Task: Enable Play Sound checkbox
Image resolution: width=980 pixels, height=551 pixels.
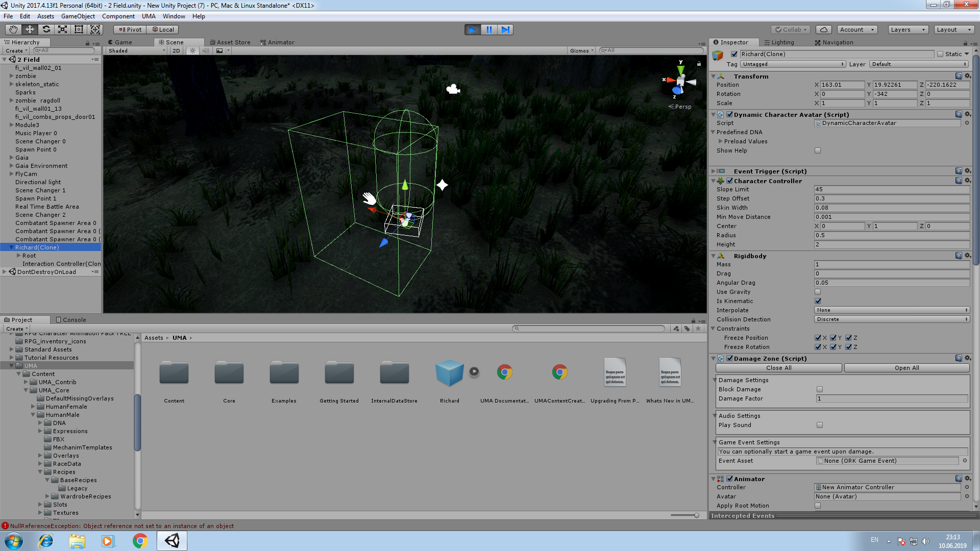Action: (x=820, y=425)
